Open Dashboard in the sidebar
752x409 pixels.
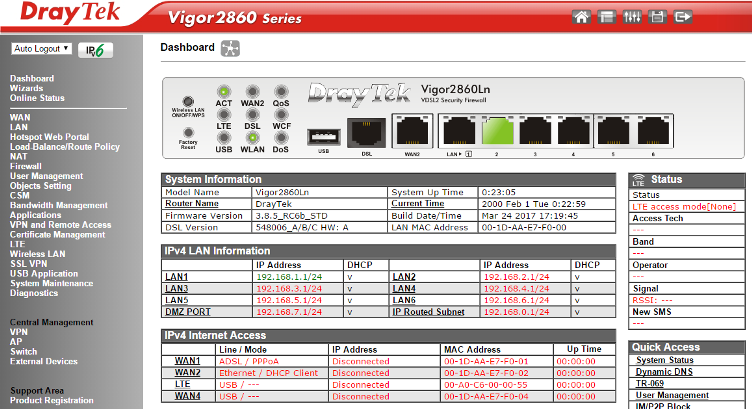coord(32,78)
